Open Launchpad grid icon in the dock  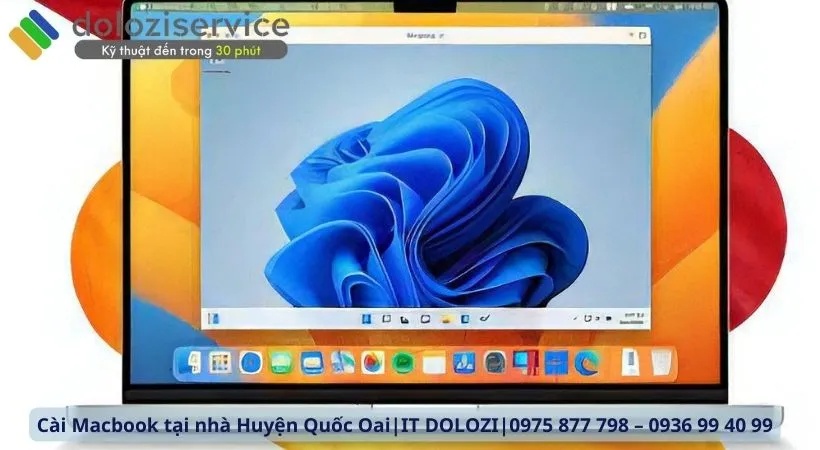220,362
